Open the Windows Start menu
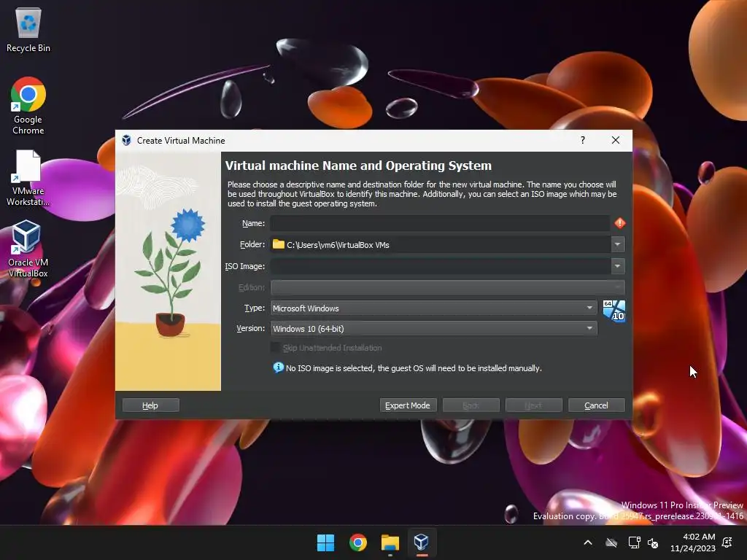The height and width of the screenshot is (560, 747). pyautogui.click(x=326, y=542)
